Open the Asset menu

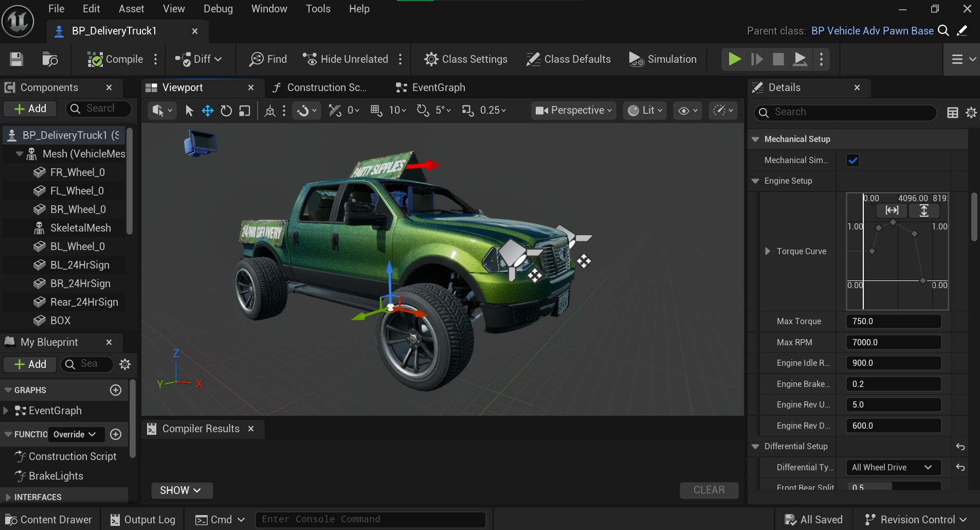point(131,9)
